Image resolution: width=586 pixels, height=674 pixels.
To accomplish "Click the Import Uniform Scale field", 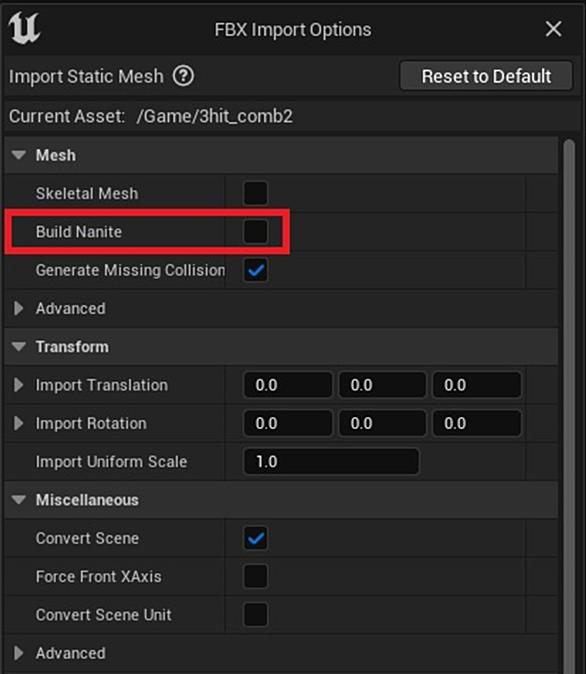I will point(331,462).
